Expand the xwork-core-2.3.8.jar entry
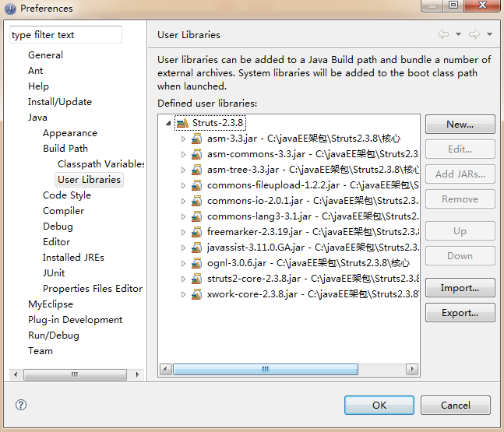 183,294
